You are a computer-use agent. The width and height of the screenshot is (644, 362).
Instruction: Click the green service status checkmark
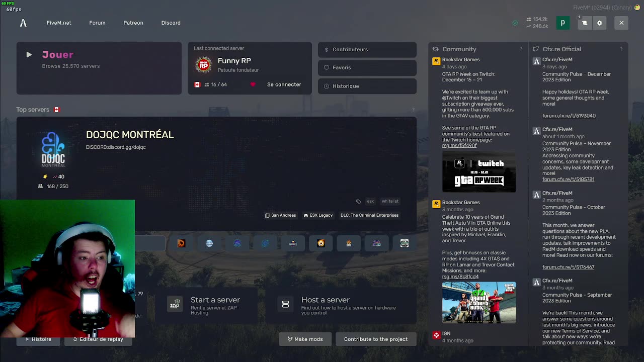point(515,23)
